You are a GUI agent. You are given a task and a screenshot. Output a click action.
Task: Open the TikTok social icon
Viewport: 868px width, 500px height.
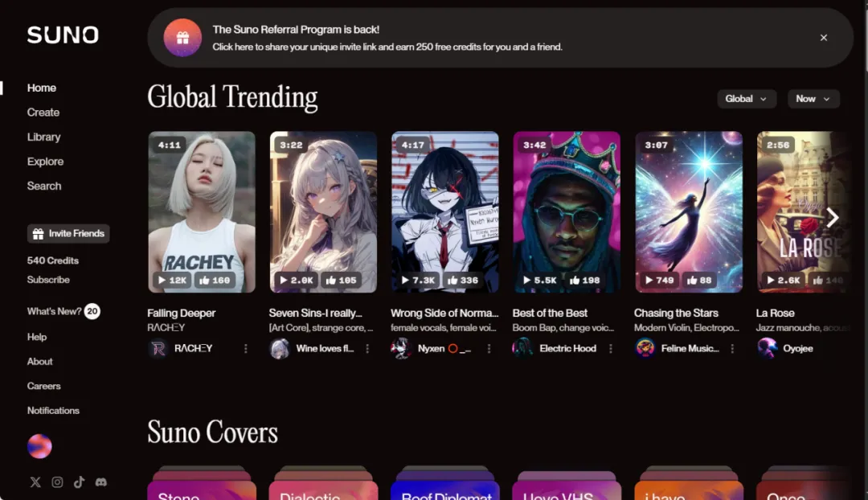(79, 482)
